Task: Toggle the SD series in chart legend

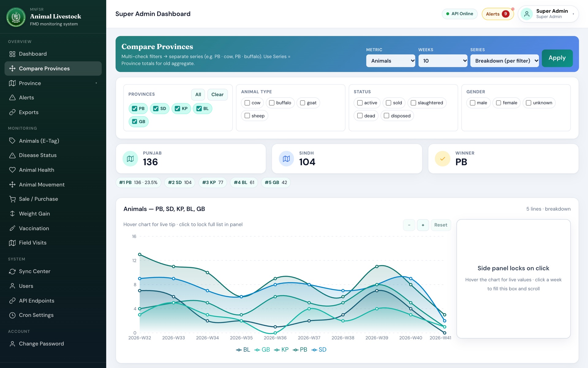Action: coord(319,350)
